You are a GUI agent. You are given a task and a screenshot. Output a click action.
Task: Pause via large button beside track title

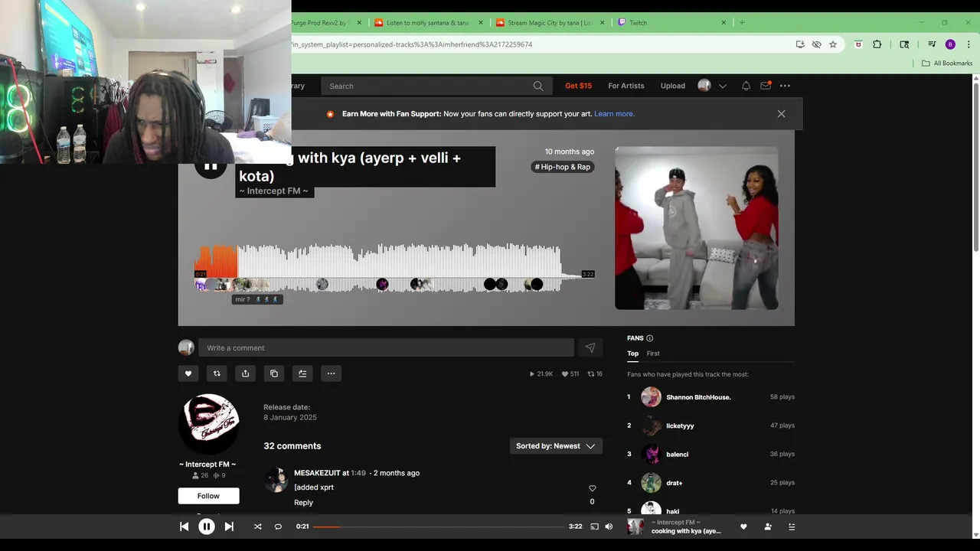pyautogui.click(x=211, y=165)
